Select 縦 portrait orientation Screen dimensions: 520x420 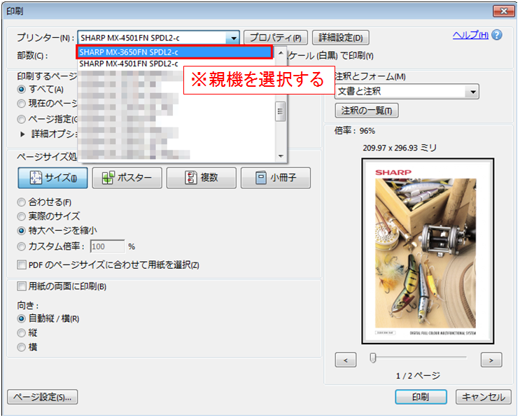(x=21, y=332)
